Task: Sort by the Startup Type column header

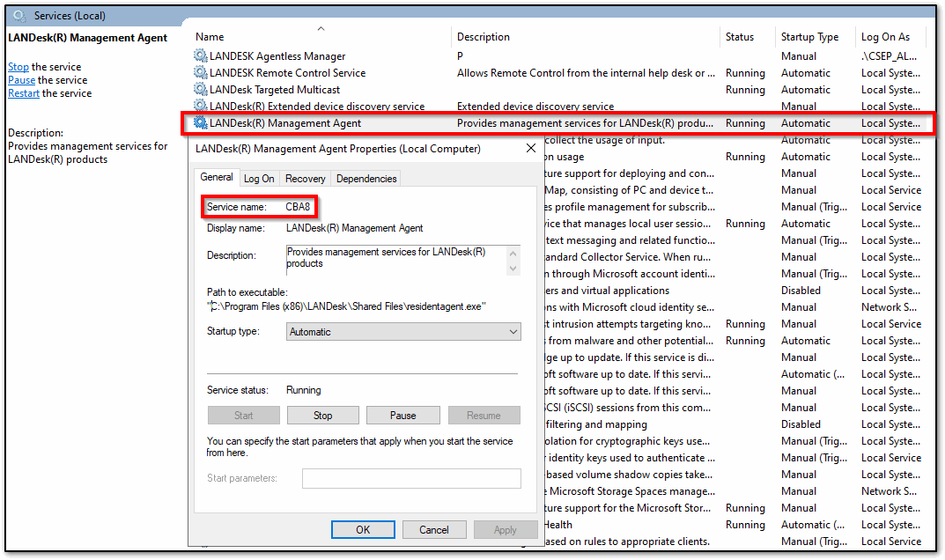Action: click(x=809, y=37)
